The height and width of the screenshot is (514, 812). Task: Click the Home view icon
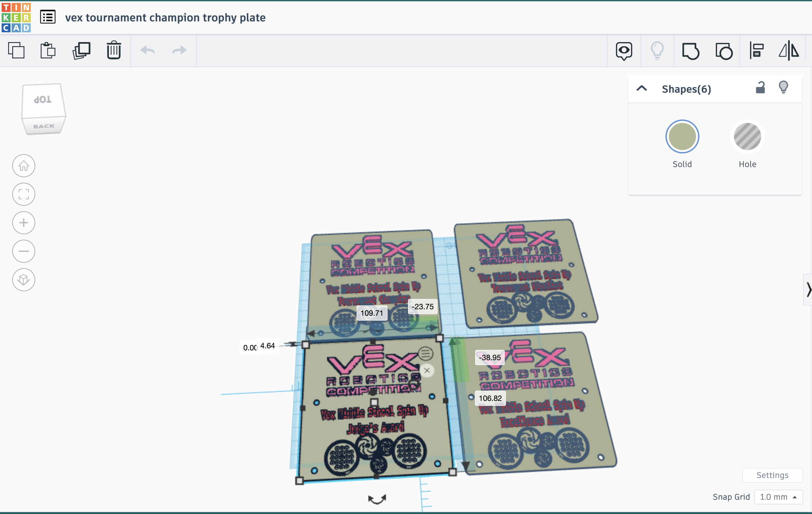point(23,166)
